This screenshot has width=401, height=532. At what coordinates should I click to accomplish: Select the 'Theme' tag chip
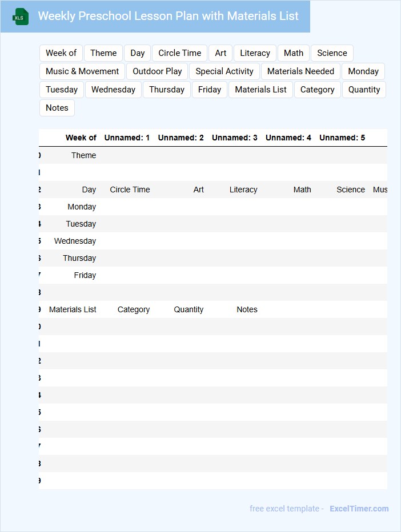pos(103,53)
